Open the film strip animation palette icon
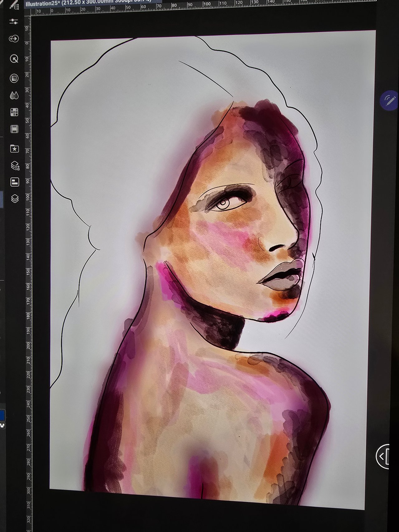 click(14, 129)
